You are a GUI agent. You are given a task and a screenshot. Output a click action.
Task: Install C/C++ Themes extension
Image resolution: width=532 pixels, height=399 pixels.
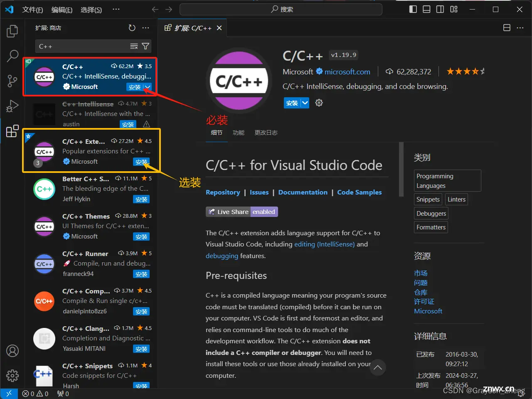click(x=141, y=236)
